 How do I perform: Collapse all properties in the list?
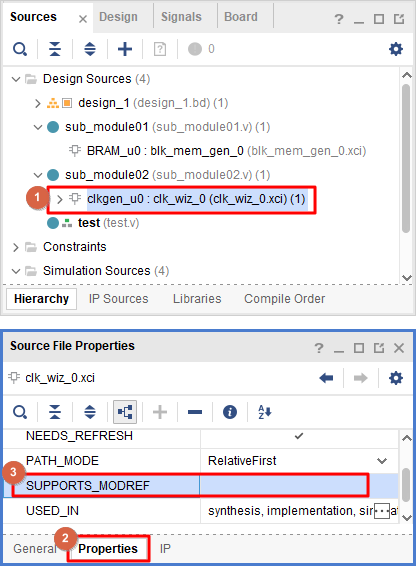[55, 412]
